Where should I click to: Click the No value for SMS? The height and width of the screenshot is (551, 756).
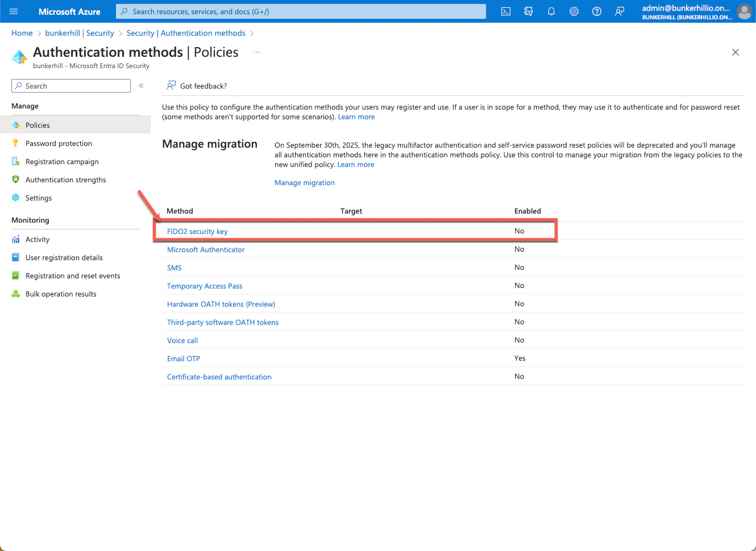[x=520, y=268]
